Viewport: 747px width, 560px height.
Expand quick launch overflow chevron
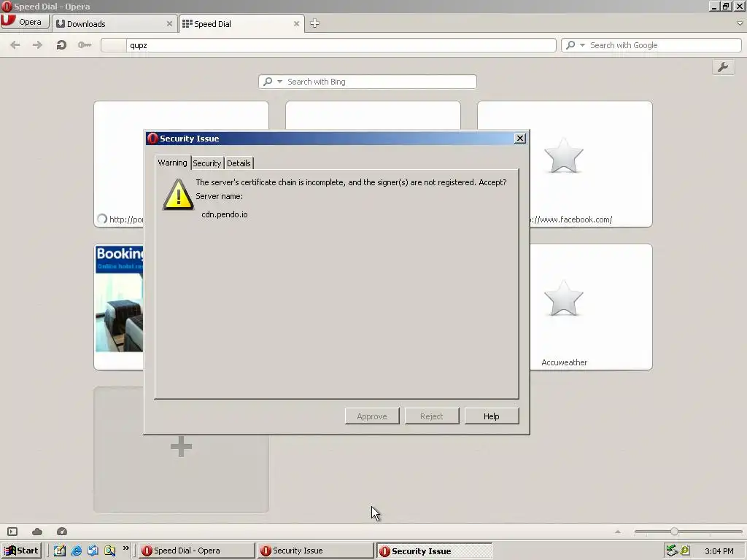pyautogui.click(x=125, y=548)
